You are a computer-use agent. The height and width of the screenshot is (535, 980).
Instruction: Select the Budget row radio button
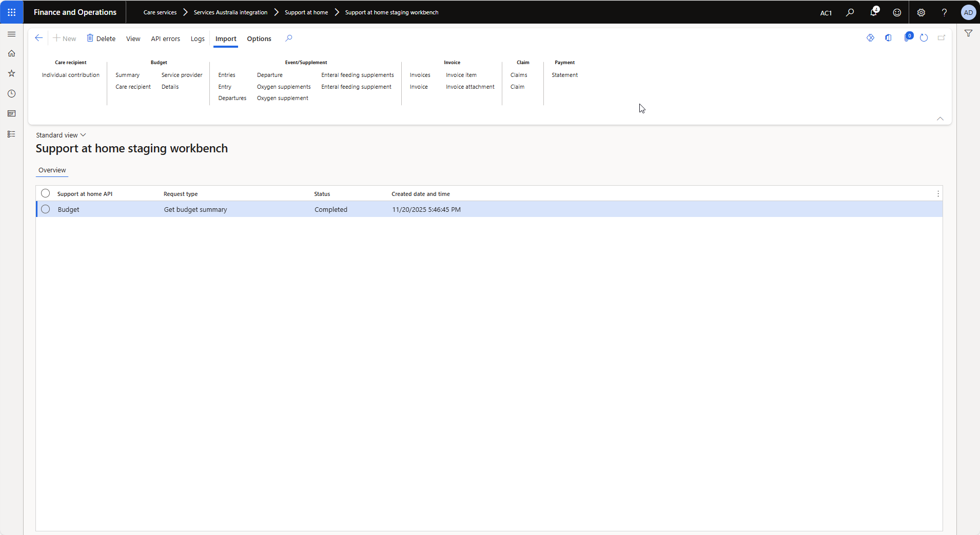click(46, 209)
